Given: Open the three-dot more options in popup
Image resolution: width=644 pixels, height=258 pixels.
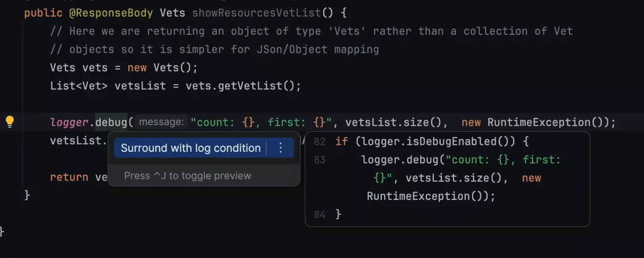Looking at the screenshot, I should (281, 148).
